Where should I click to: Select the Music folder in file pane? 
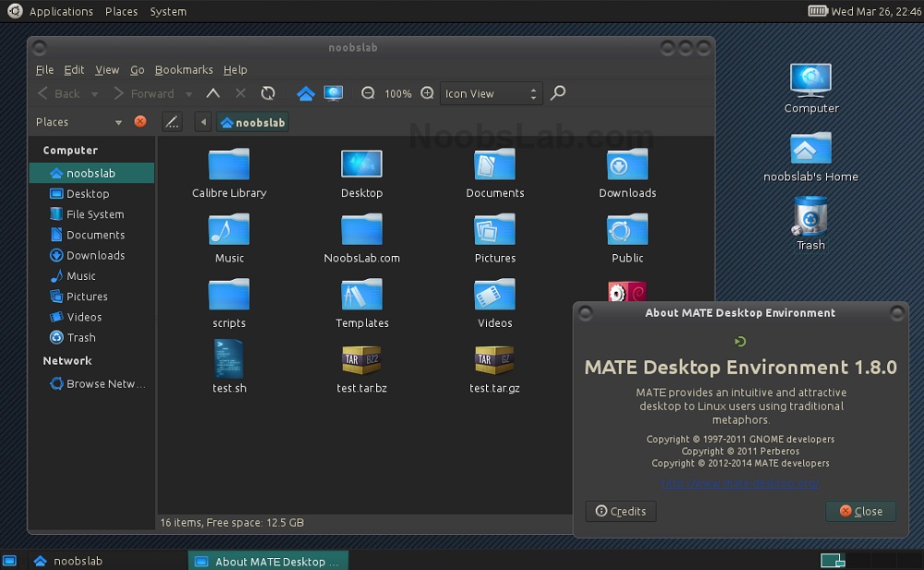tap(229, 238)
